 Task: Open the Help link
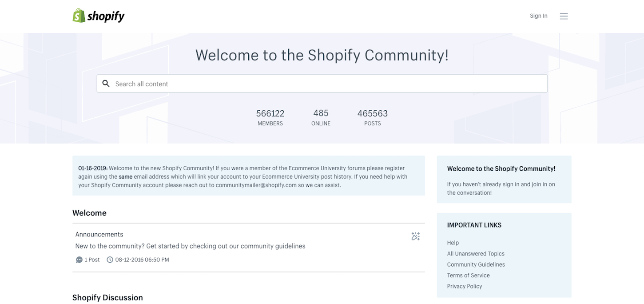coord(453,243)
